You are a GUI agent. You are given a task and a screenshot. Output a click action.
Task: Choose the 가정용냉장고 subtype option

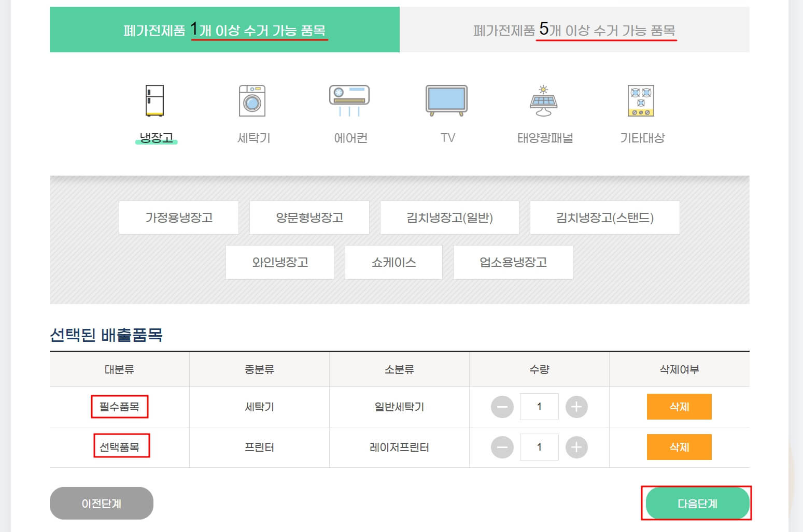coord(178,218)
